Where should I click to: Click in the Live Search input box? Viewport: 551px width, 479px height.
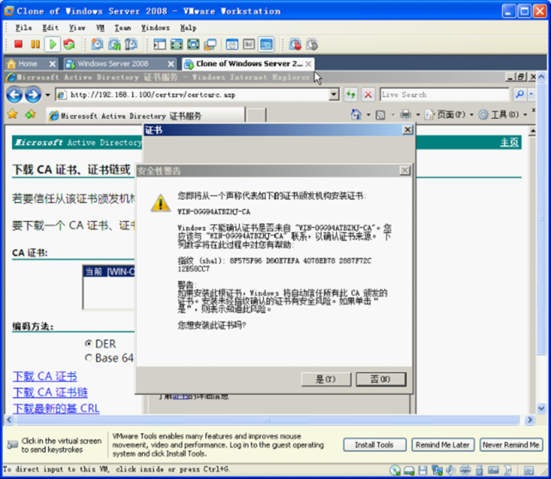coord(445,95)
